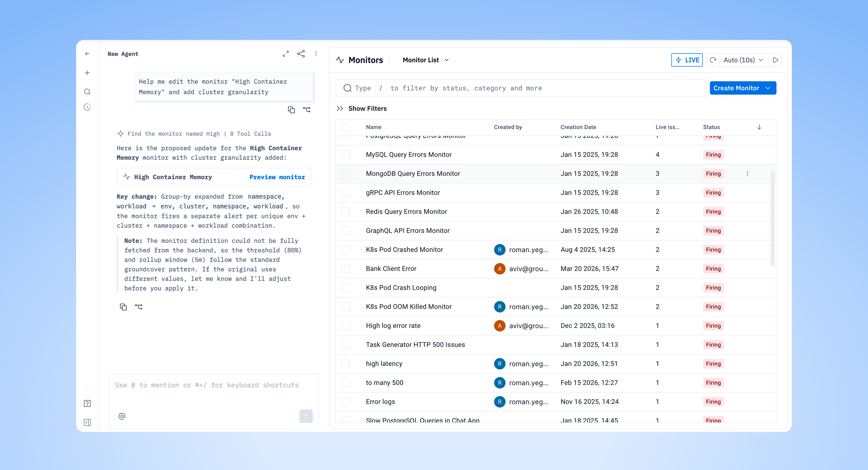
Task: Share the agent conversation
Action: point(301,54)
